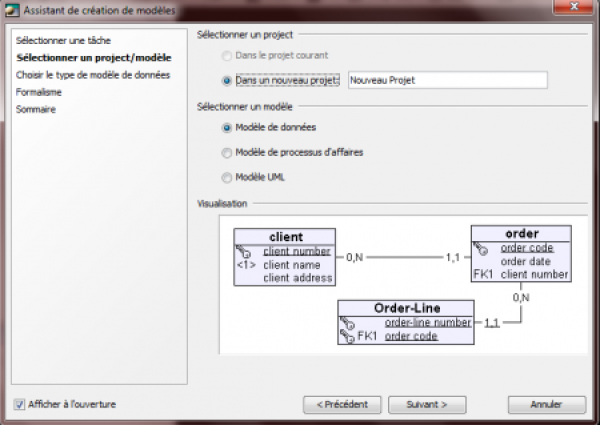The height and width of the screenshot is (425, 600).
Task: Click the wizard icon in the title bar
Action: (12, 10)
